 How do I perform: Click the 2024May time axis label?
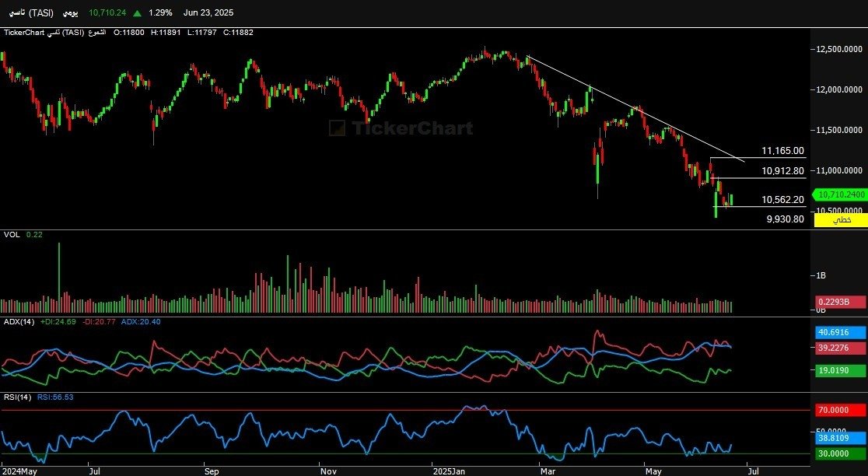[x=19, y=471]
